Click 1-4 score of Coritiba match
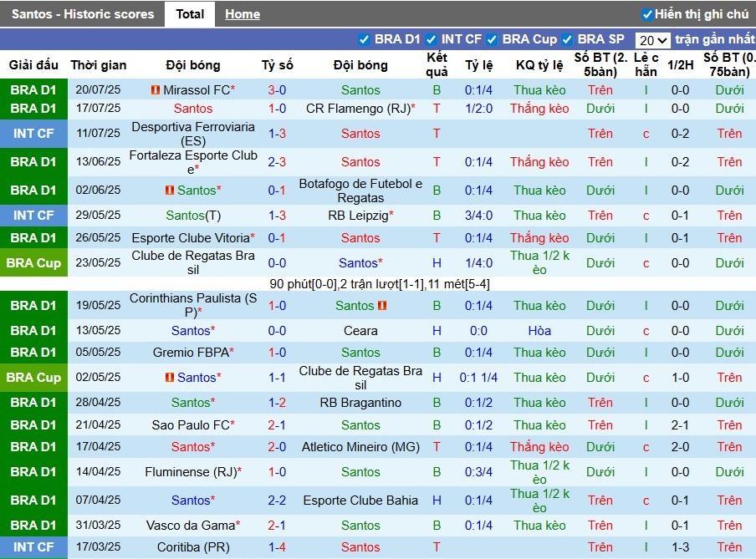 (278, 547)
